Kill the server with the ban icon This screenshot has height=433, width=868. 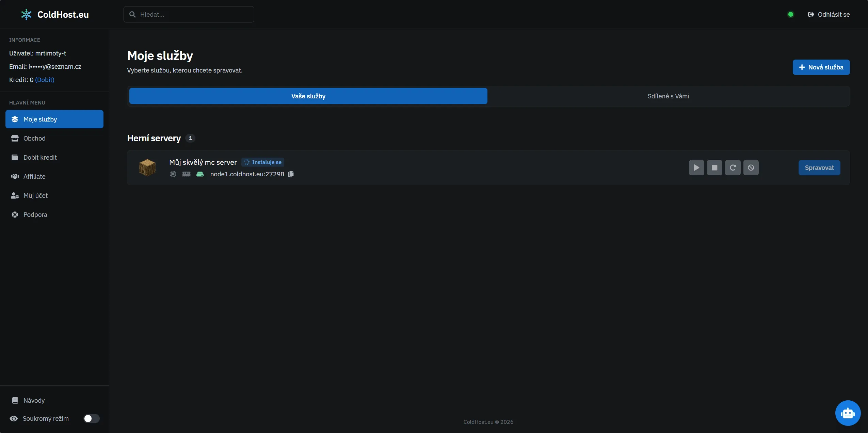pyautogui.click(x=751, y=167)
